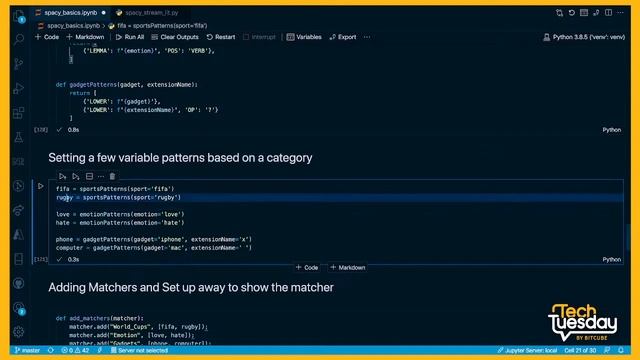Open the Azure icon in activity bar
Viewport: 640px width, 360px height.
[19, 234]
